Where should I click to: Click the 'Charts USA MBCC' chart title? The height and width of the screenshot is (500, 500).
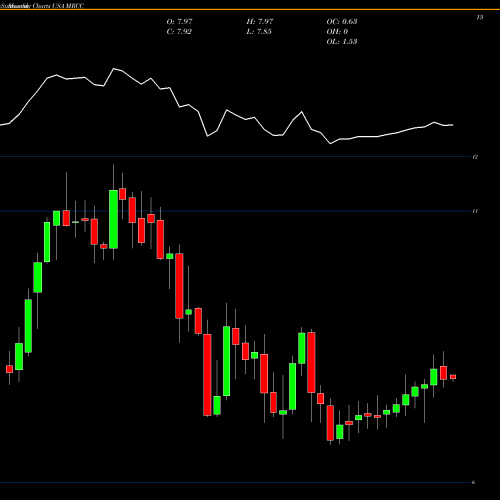[x=59, y=6]
